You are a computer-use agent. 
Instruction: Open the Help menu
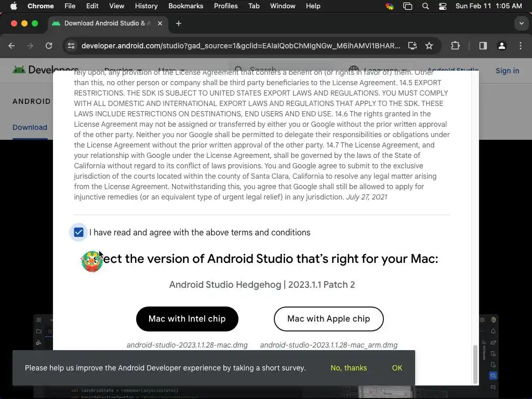tap(313, 6)
